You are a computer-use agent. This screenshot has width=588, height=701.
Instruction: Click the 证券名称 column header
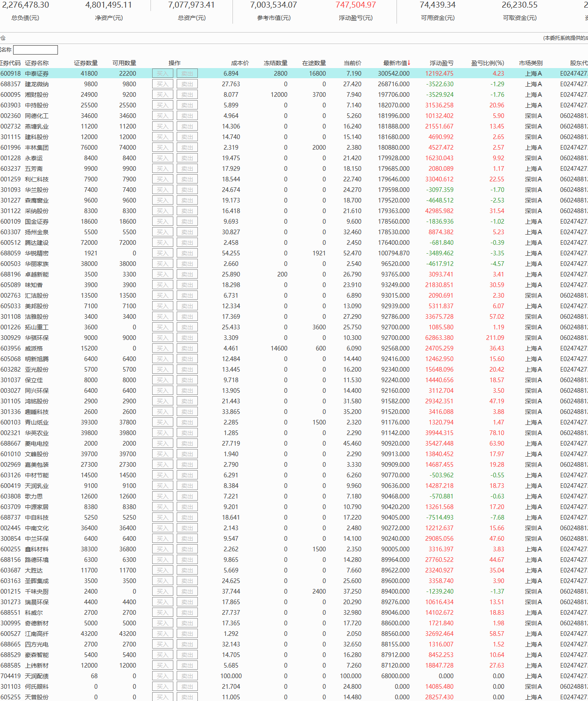[37, 63]
